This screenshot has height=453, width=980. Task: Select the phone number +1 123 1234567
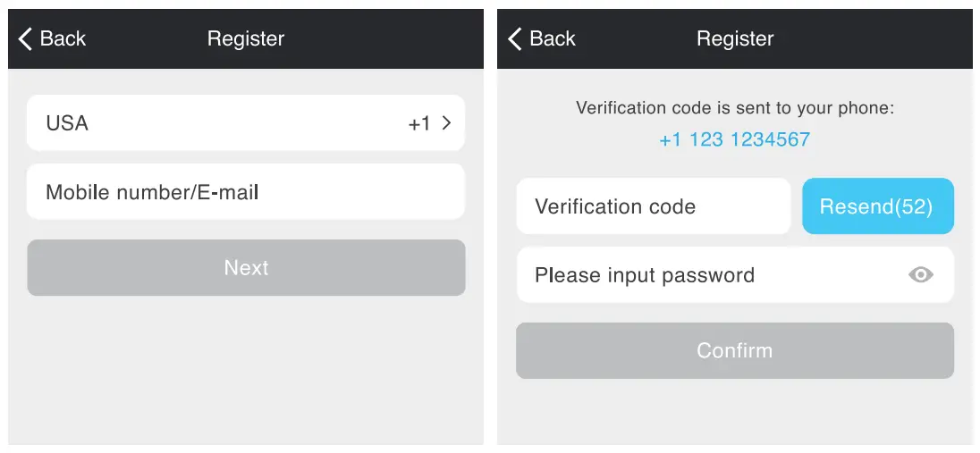734,140
